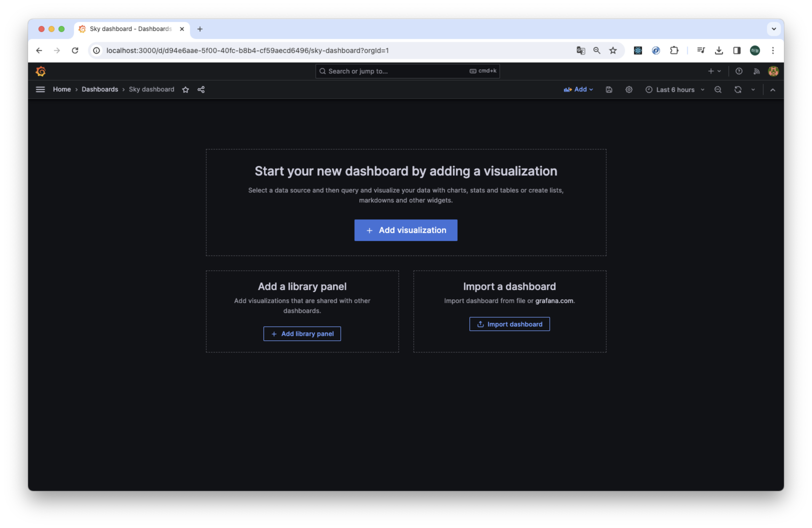Collapse the top search bar chevron
This screenshot has height=528, width=812.
(x=773, y=90)
